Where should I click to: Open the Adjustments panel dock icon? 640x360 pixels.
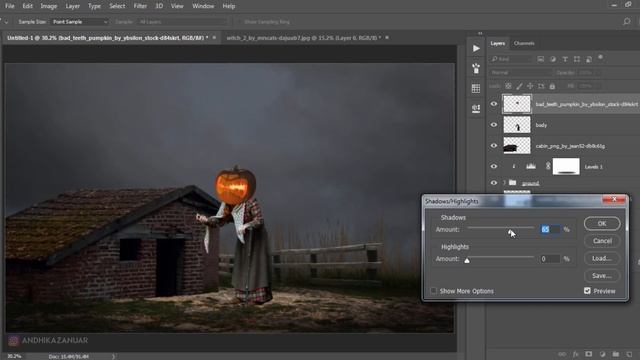tap(476, 108)
